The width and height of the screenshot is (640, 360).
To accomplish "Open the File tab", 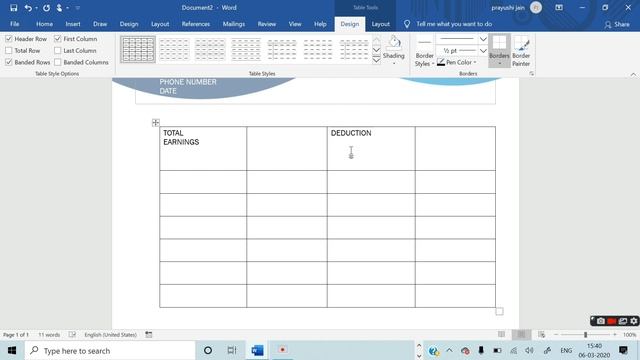I will 15,24.
